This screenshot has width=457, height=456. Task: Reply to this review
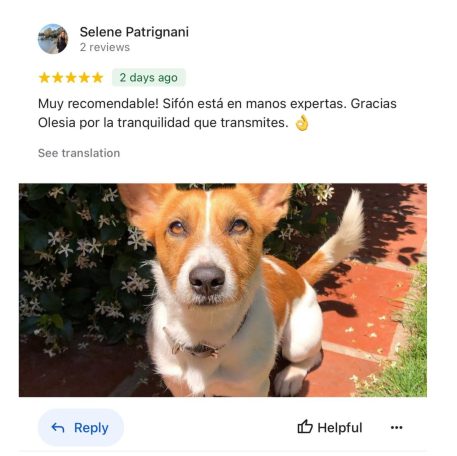81,427
